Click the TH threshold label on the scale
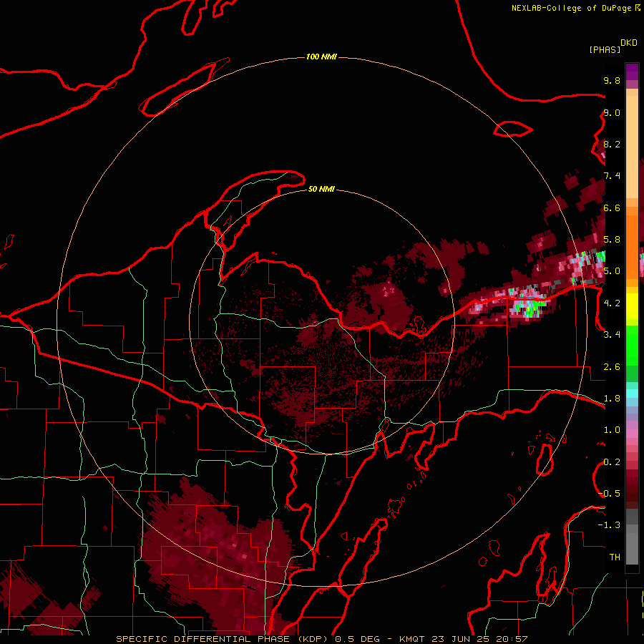 tap(615, 557)
